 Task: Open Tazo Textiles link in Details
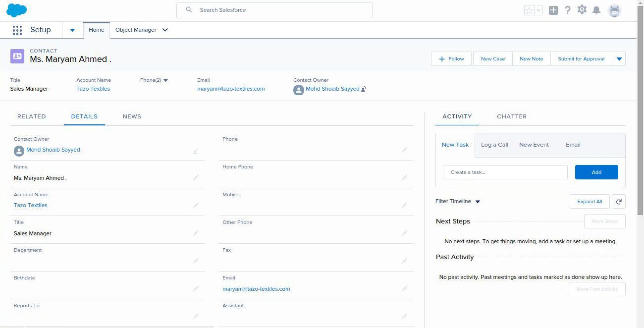[x=31, y=205]
